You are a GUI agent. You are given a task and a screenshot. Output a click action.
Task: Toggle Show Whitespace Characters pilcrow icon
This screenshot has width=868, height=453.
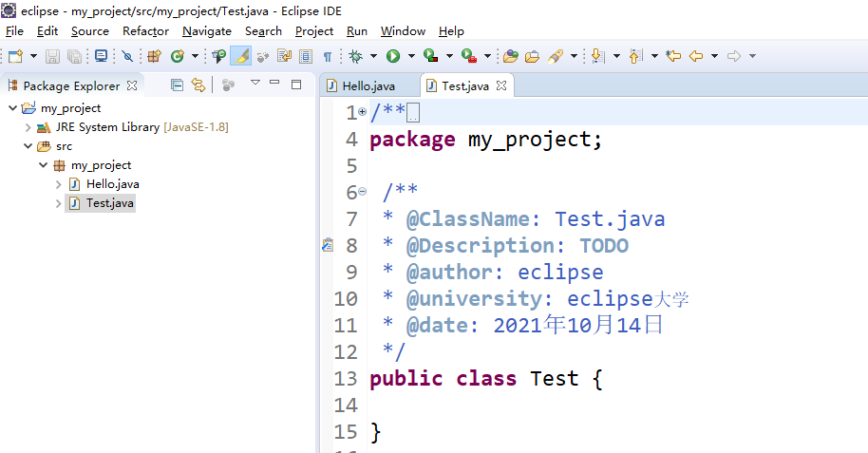coord(327,56)
